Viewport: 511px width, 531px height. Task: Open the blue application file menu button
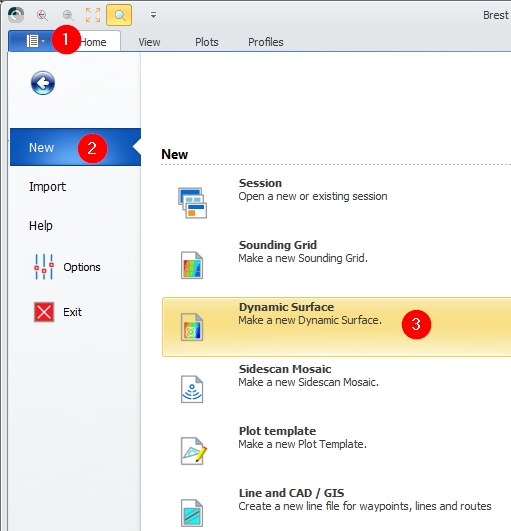click(x=35, y=41)
